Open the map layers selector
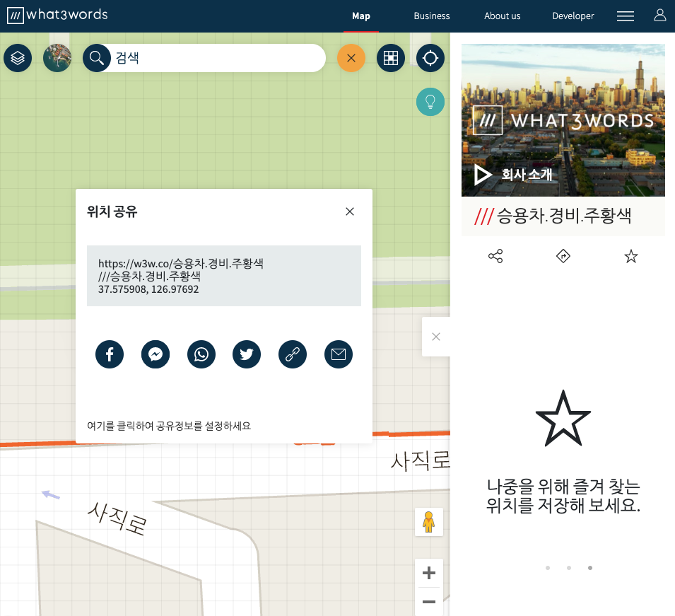The width and height of the screenshot is (675, 616). pyautogui.click(x=18, y=58)
